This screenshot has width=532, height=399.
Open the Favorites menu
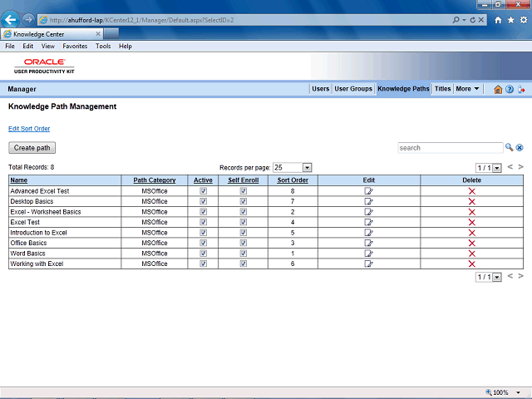(75, 47)
